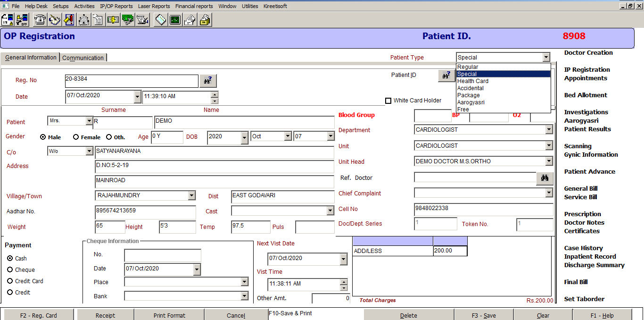
Task: Open the Village/Town dropdown list
Action: 191,195
